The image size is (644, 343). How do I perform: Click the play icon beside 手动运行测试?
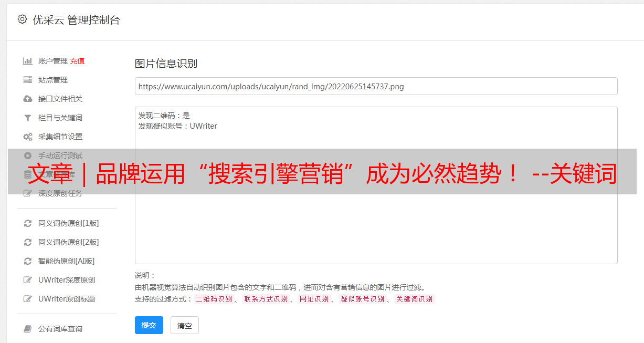pyautogui.click(x=28, y=155)
